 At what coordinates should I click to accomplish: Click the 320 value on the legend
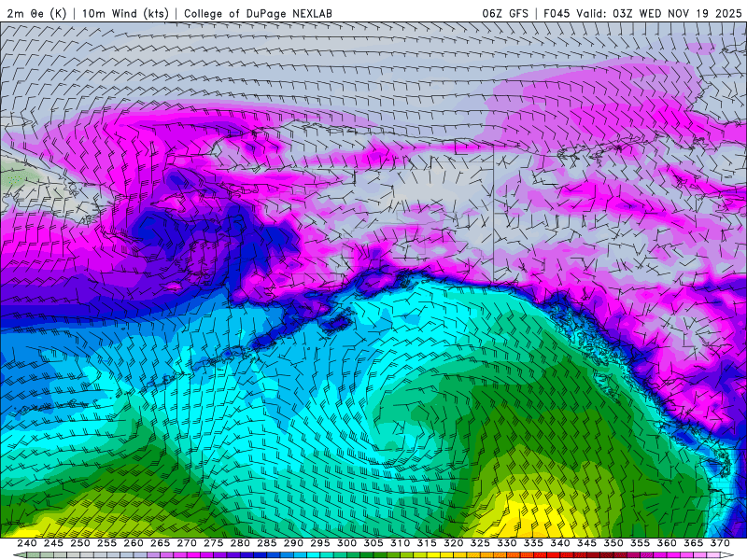pyautogui.click(x=454, y=543)
